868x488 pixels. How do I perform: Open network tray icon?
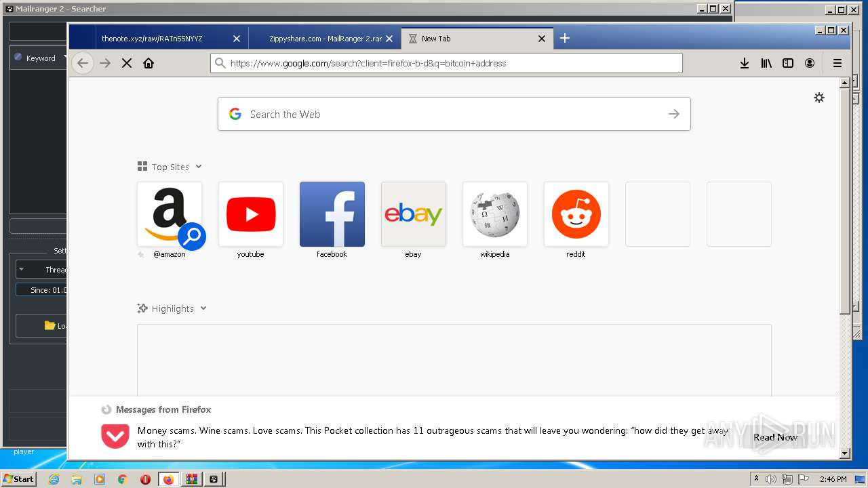pyautogui.click(x=787, y=479)
